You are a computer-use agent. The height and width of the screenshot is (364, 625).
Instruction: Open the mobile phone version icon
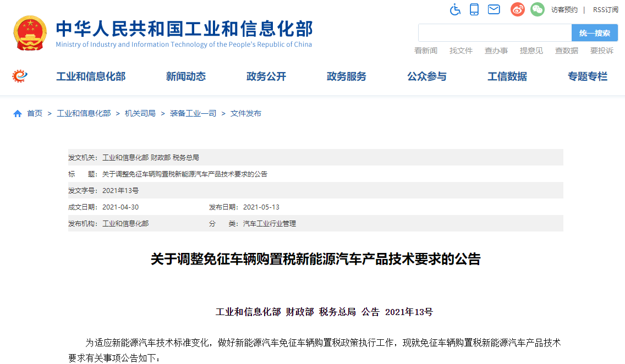[x=474, y=9]
